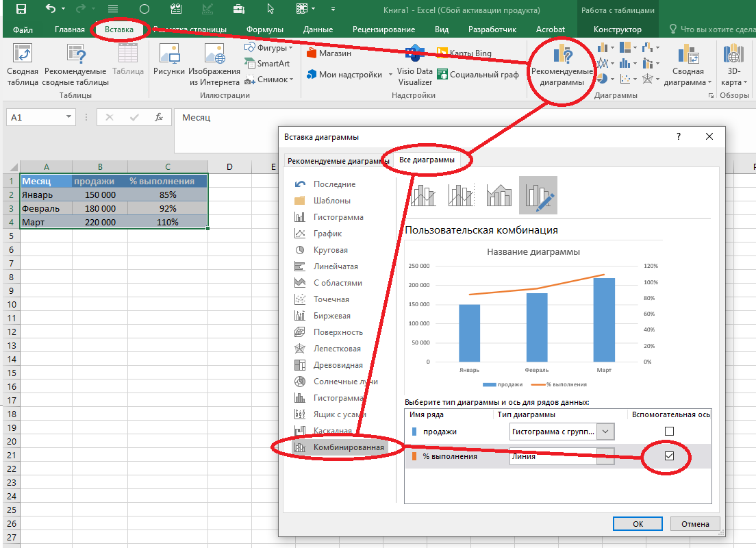Open Customize Quick Access Toolbar dropdown
The height and width of the screenshot is (548, 756).
[x=333, y=9]
